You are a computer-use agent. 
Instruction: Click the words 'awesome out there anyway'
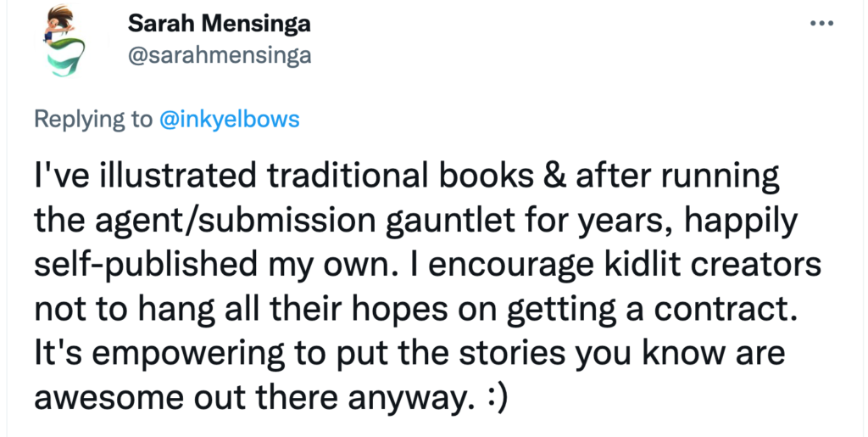click(254, 398)
